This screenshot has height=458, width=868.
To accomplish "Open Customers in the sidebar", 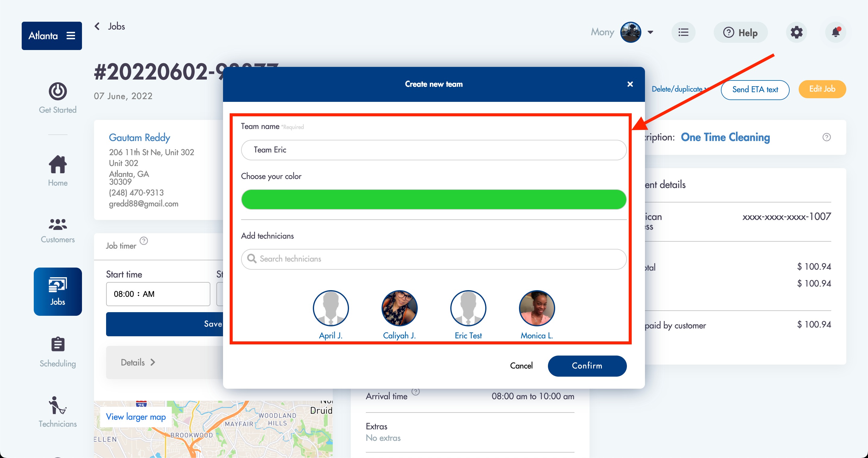I will point(58,231).
